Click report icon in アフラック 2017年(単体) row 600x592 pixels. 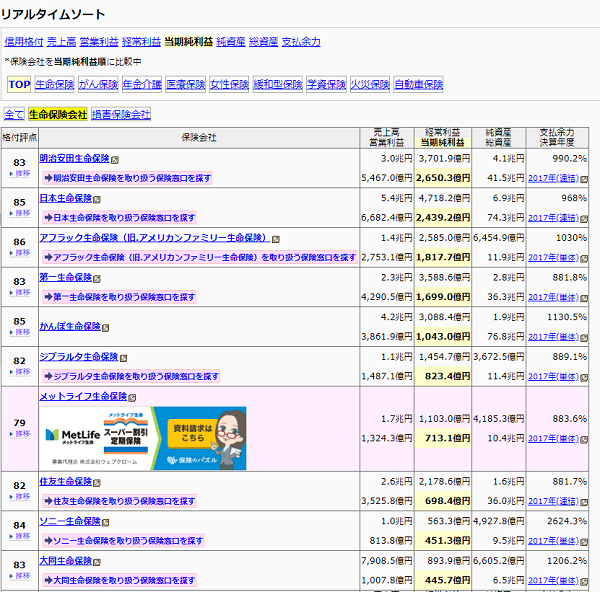coord(584,259)
